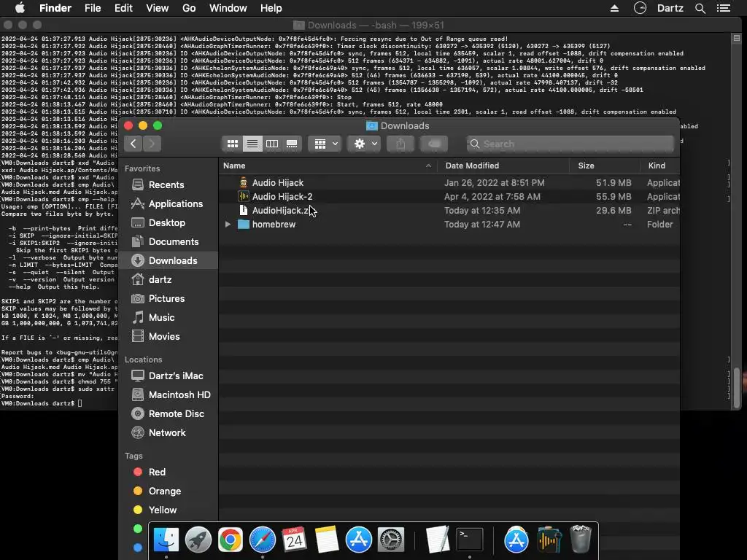This screenshot has width=747, height=560.
Task: Open the File menu
Action: 93,8
